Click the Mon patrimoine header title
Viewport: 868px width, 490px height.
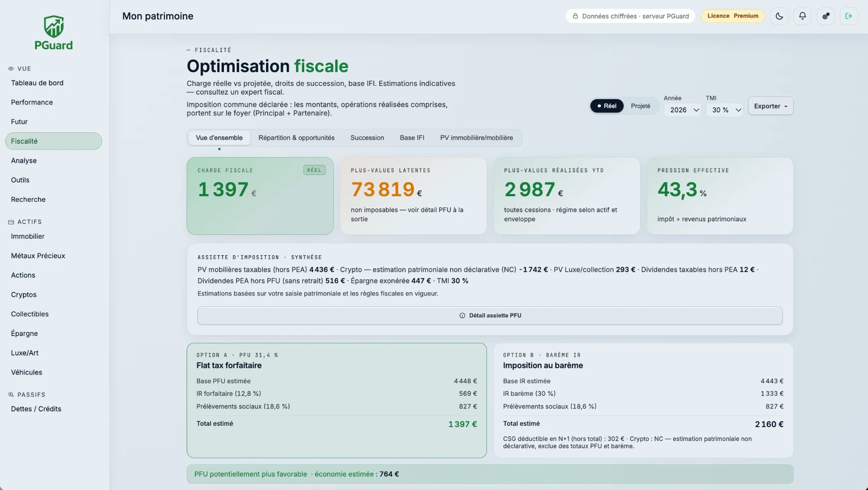(158, 16)
